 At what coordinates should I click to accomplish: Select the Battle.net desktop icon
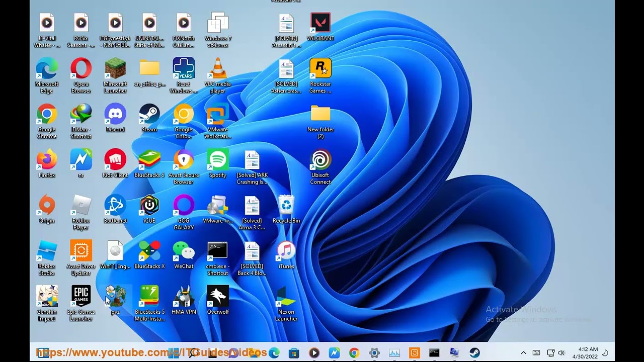115,209
